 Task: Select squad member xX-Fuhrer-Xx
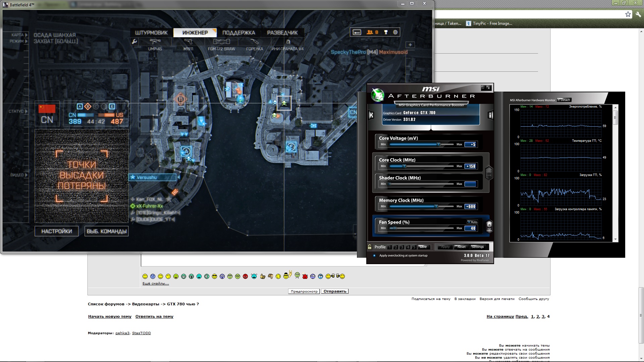pyautogui.click(x=147, y=206)
